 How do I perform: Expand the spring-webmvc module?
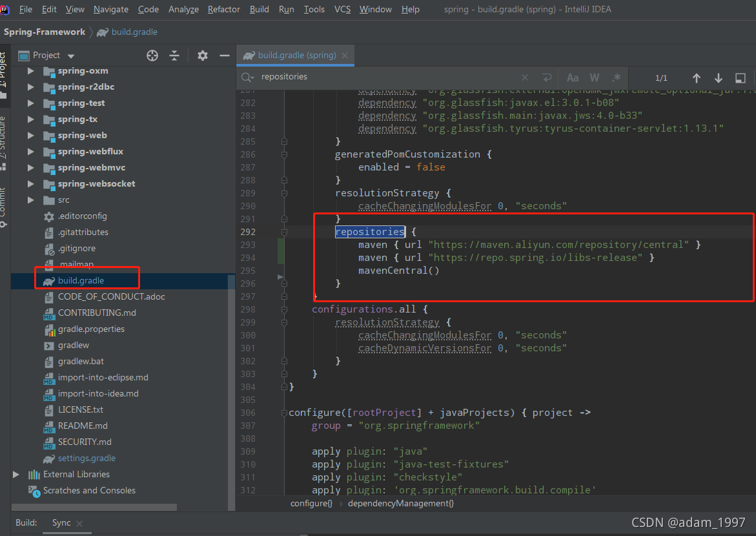point(31,168)
